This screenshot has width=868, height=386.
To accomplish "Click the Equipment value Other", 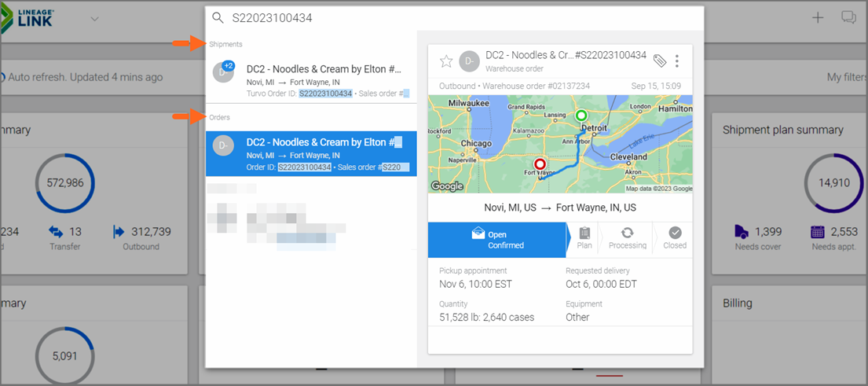I will [577, 318].
